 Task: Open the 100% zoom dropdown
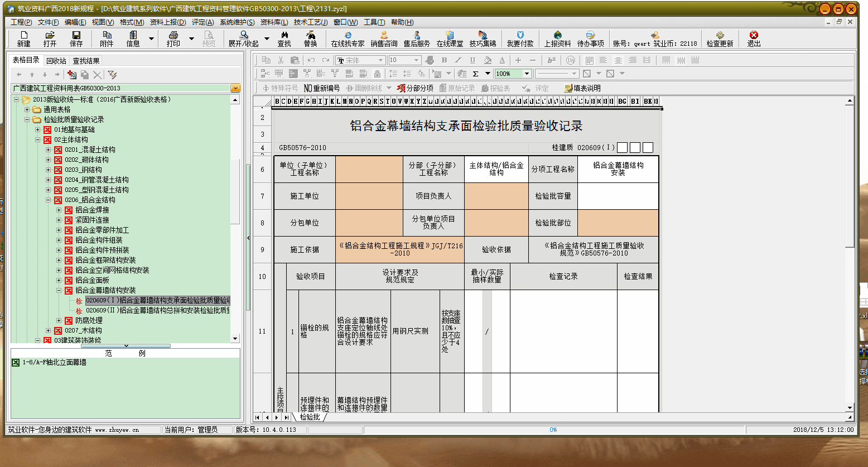[526, 74]
